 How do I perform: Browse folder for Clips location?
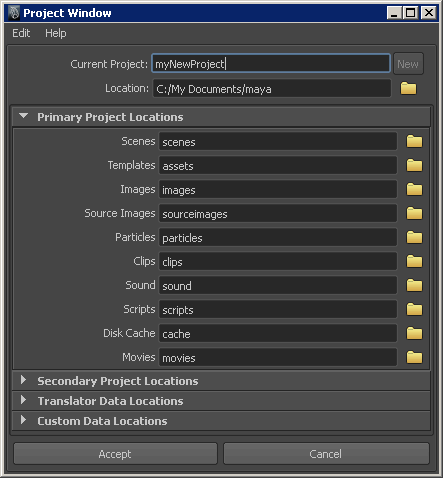tap(414, 261)
